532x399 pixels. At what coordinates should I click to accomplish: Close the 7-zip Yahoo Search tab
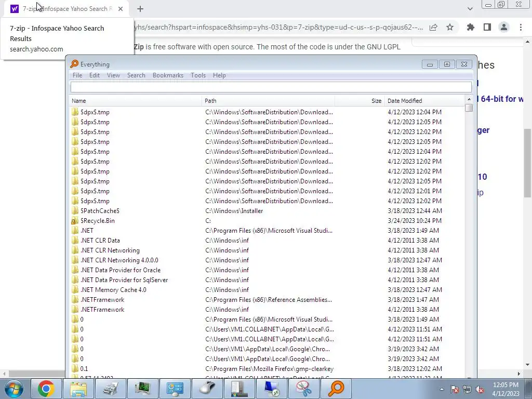(x=121, y=9)
